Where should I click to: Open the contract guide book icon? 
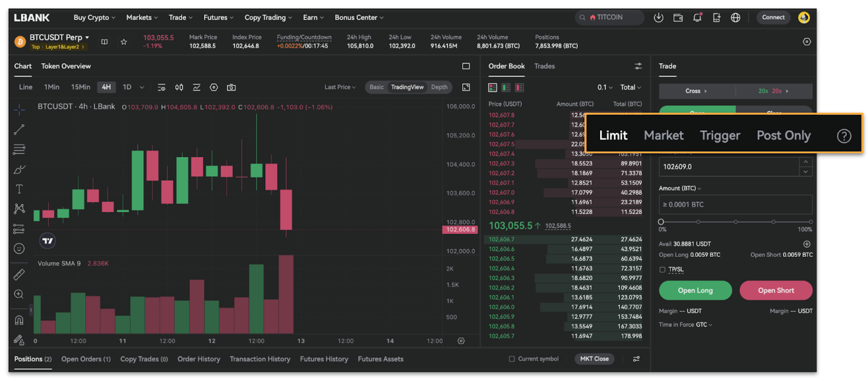[105, 42]
